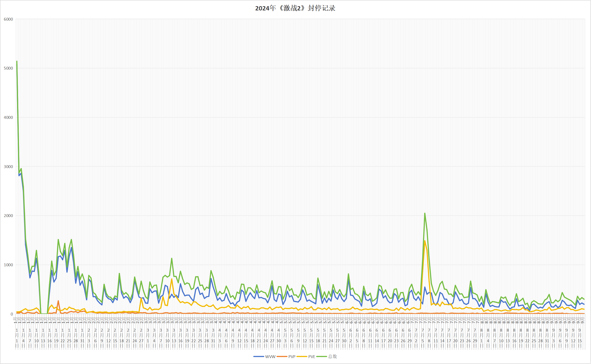Screen dimensions: 591x364
Task: Select the 0 y-axis label
Action: point(12,314)
